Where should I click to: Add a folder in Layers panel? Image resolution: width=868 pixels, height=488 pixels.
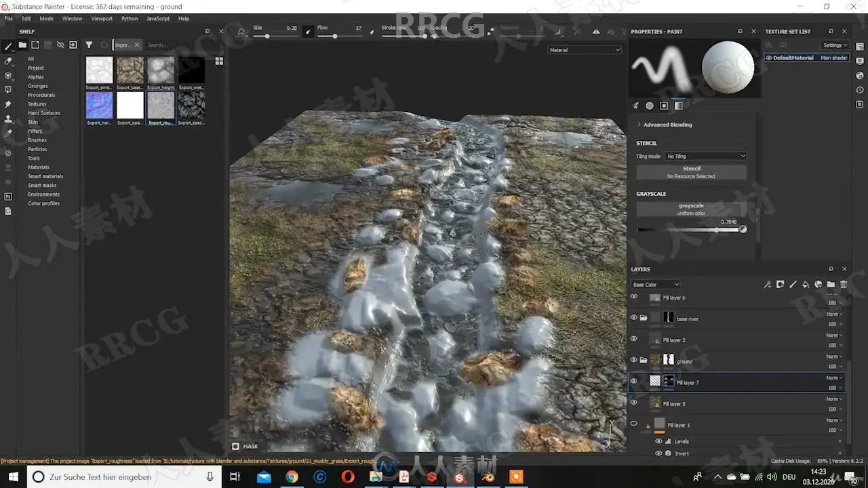(831, 285)
